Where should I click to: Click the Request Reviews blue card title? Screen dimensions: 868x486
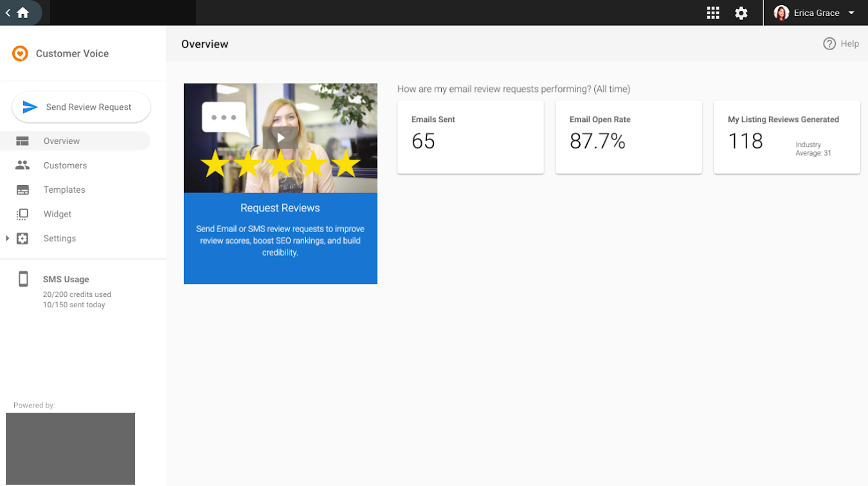tap(280, 208)
